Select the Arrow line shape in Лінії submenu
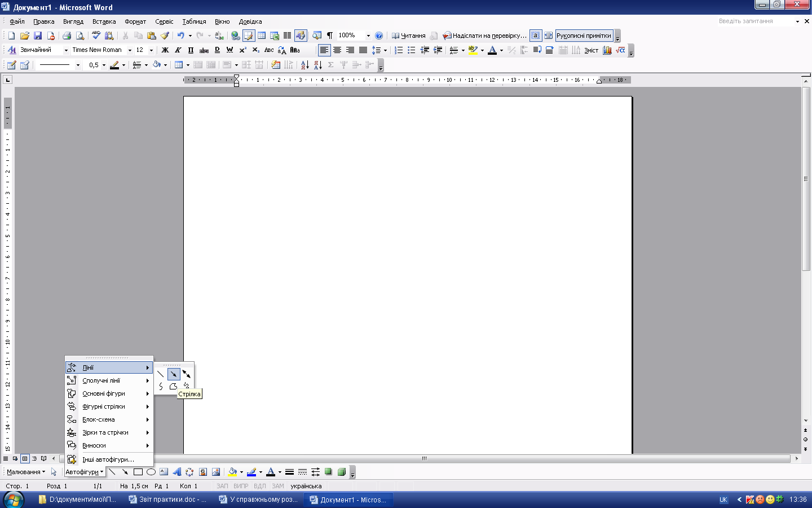This screenshot has width=812, height=508. (x=174, y=374)
